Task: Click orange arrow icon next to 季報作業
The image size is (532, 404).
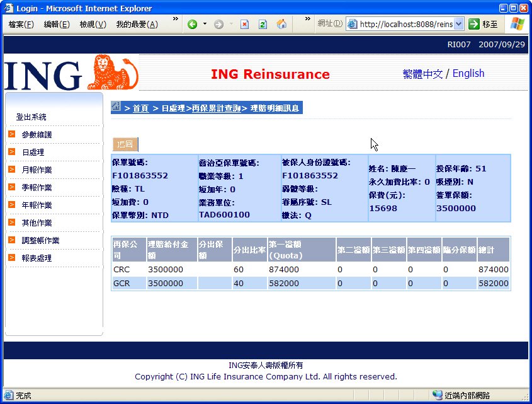Action: (x=12, y=187)
